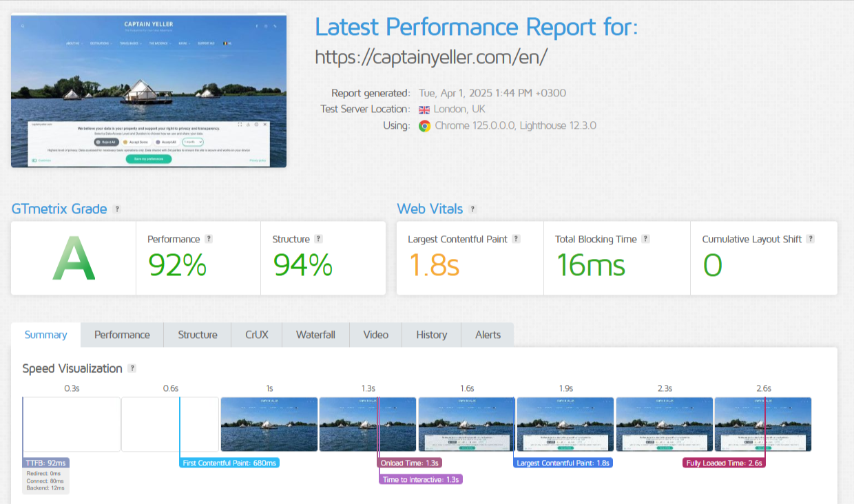Click the Onload Time 1.3s marker
This screenshot has width=854, height=504.
[x=411, y=463]
